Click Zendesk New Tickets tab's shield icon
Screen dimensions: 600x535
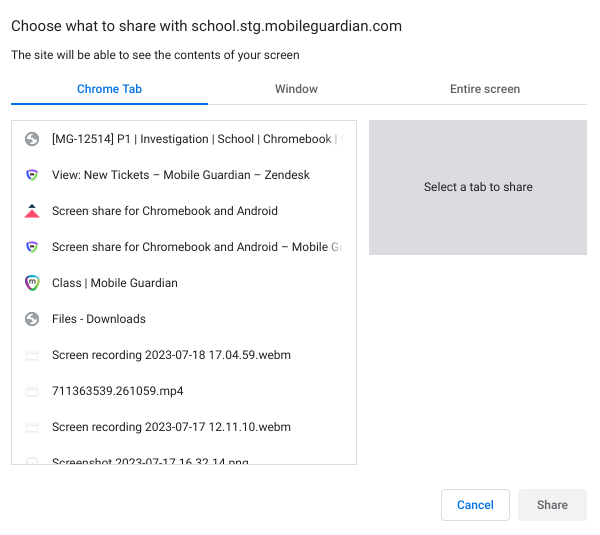[x=32, y=175]
